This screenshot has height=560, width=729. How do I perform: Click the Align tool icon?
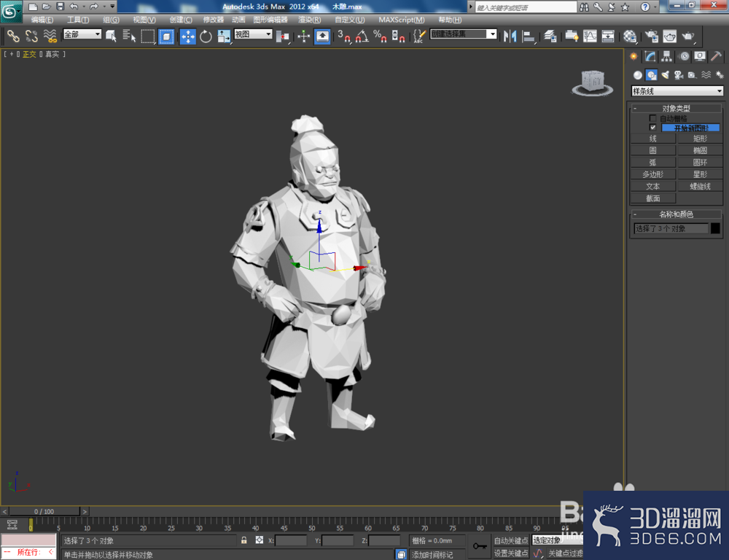528,36
